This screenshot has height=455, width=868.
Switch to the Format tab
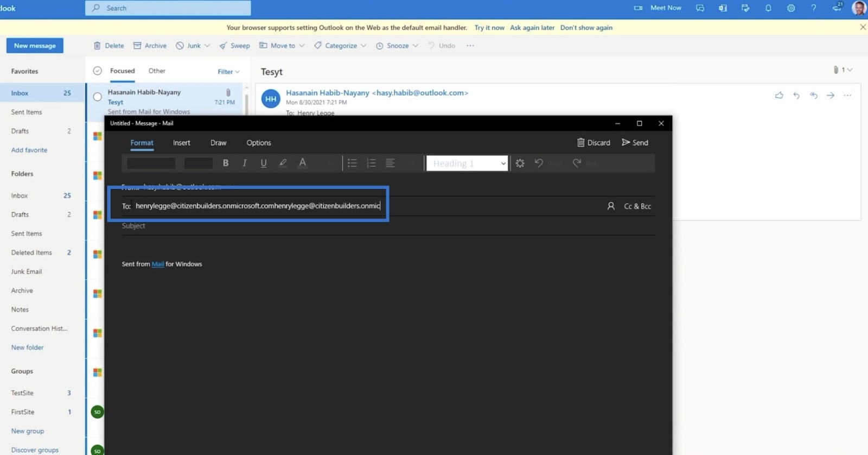click(x=142, y=143)
